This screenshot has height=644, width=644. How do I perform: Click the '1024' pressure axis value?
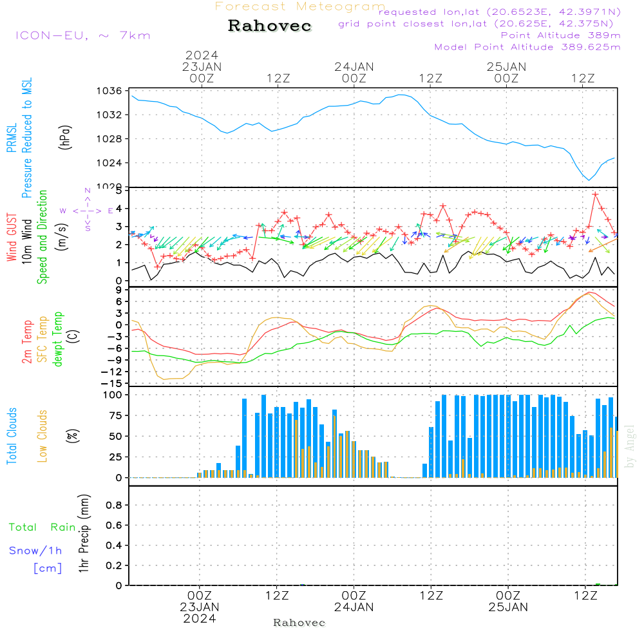(x=109, y=163)
